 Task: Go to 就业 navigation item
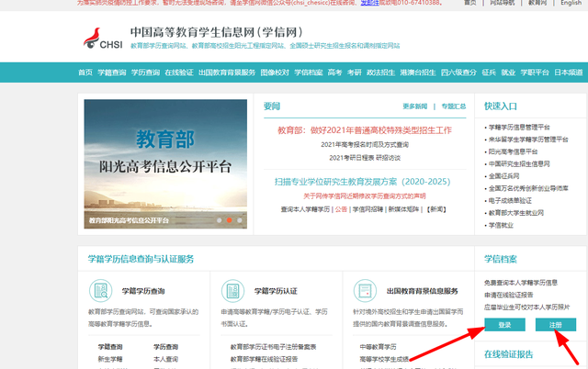508,73
